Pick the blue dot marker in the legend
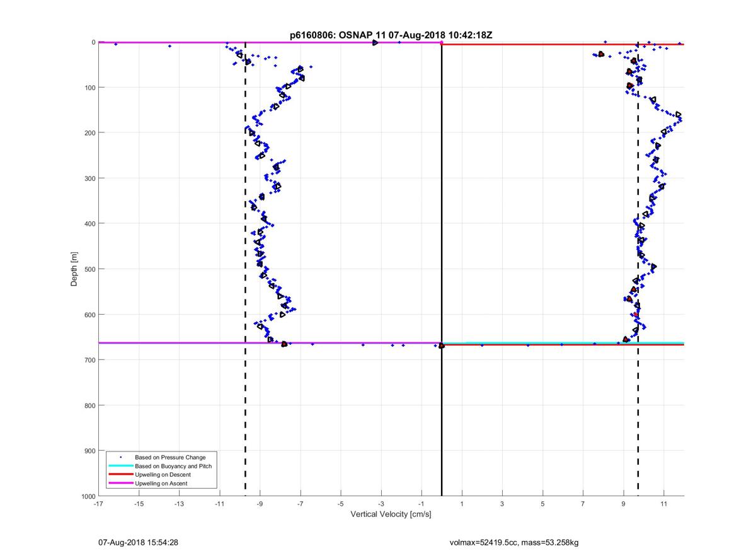The width and height of the screenshot is (756, 558). coord(120,456)
